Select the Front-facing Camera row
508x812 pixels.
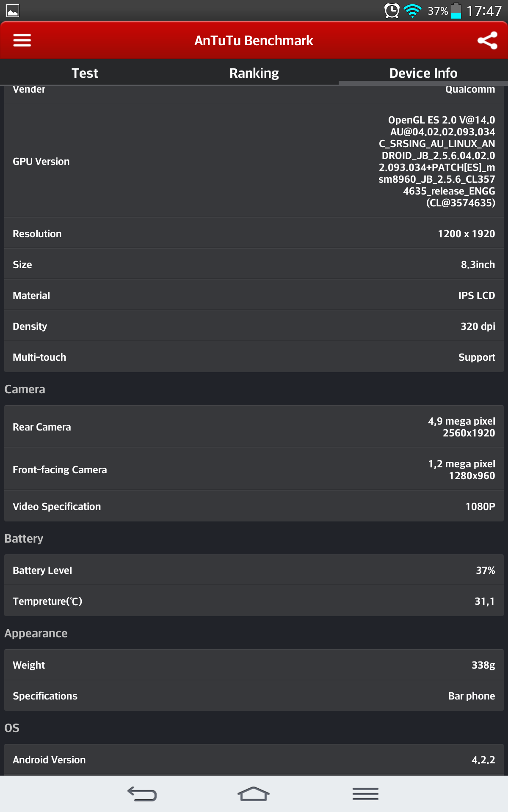[254, 469]
